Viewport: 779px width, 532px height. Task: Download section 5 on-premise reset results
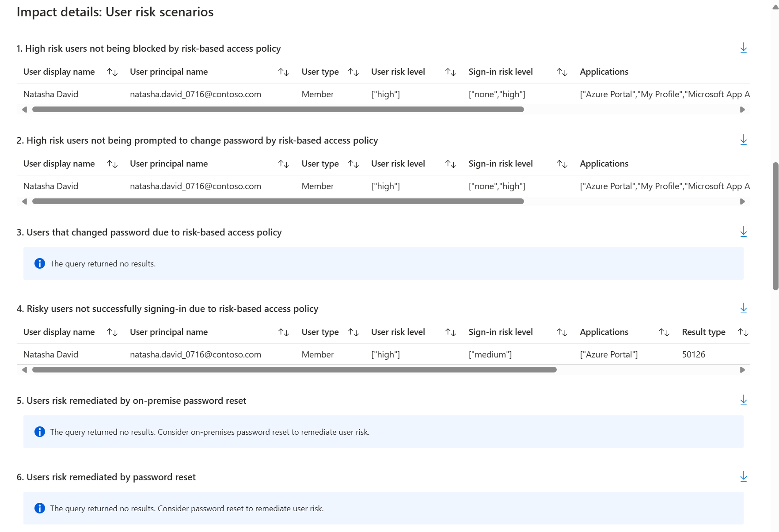[x=743, y=400]
